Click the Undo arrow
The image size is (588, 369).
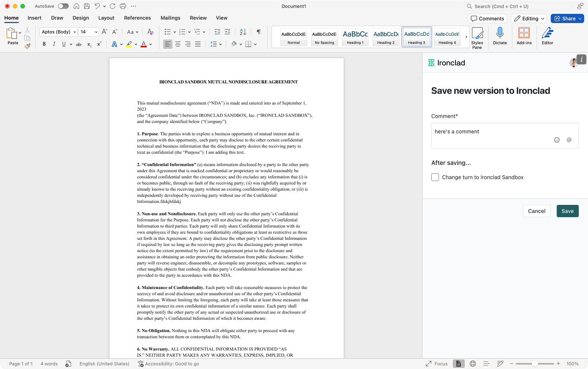98,6
